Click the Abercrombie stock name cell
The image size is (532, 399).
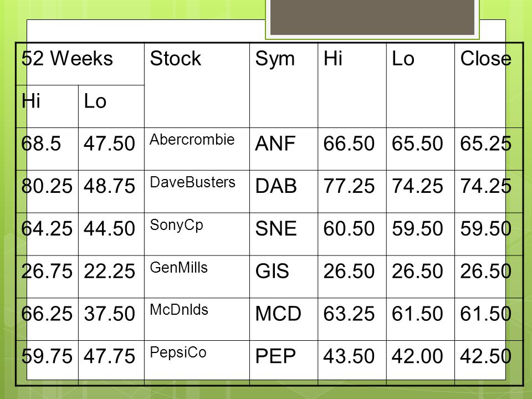click(197, 149)
